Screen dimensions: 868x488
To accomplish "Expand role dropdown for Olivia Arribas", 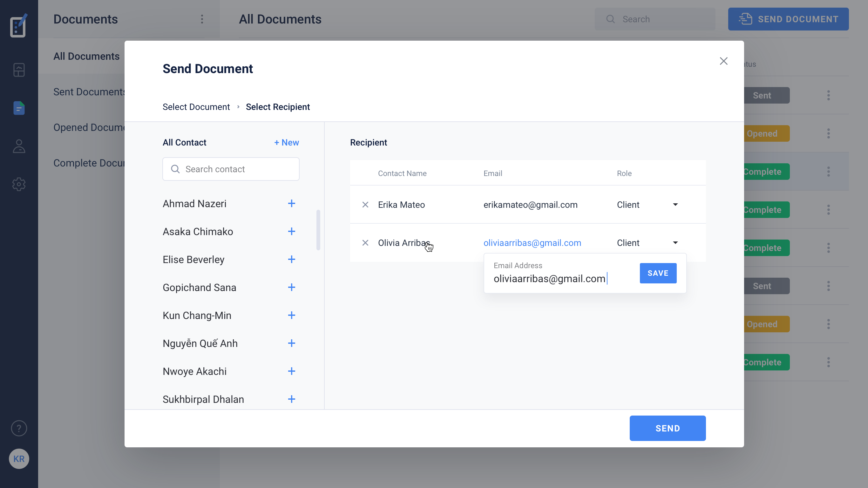I will tap(675, 243).
